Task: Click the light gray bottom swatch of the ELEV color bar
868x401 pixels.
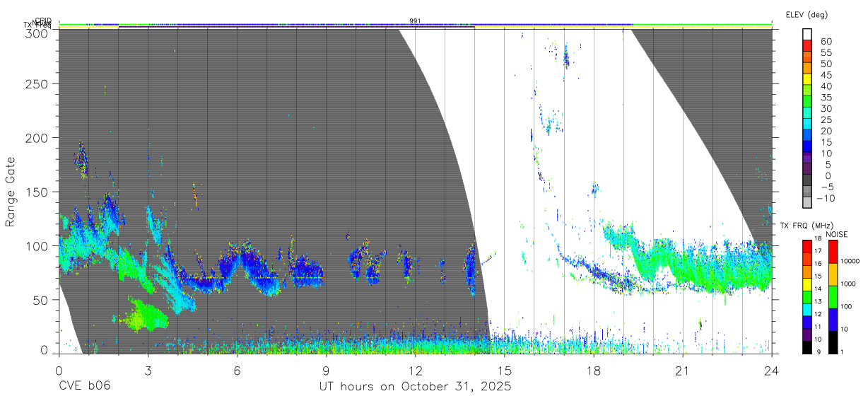Action: [x=808, y=202]
